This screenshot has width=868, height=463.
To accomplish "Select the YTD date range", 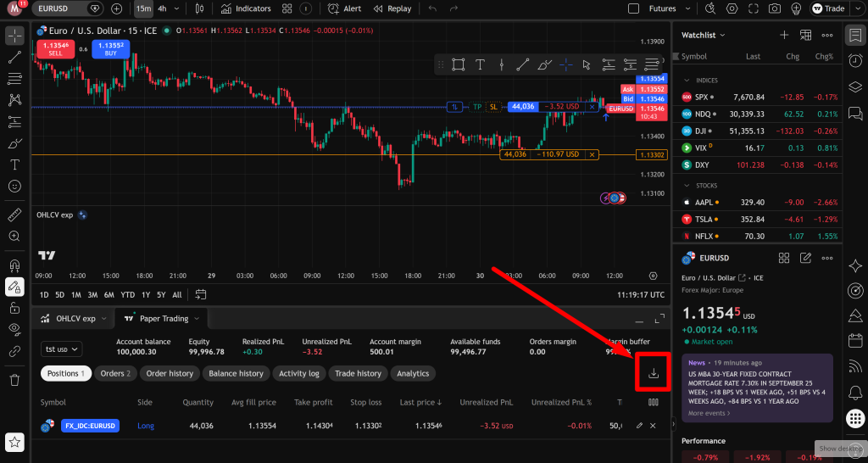I will pyautogui.click(x=128, y=294).
